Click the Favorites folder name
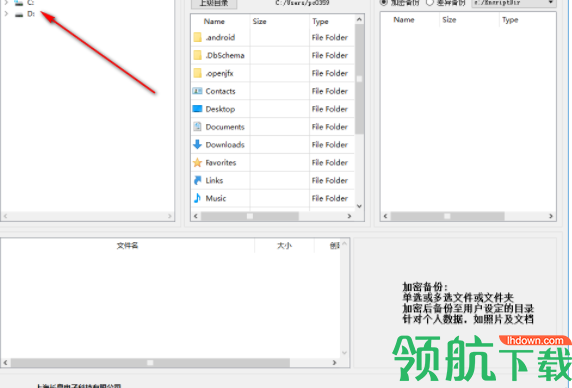This screenshot has width=572, height=388. (221, 162)
